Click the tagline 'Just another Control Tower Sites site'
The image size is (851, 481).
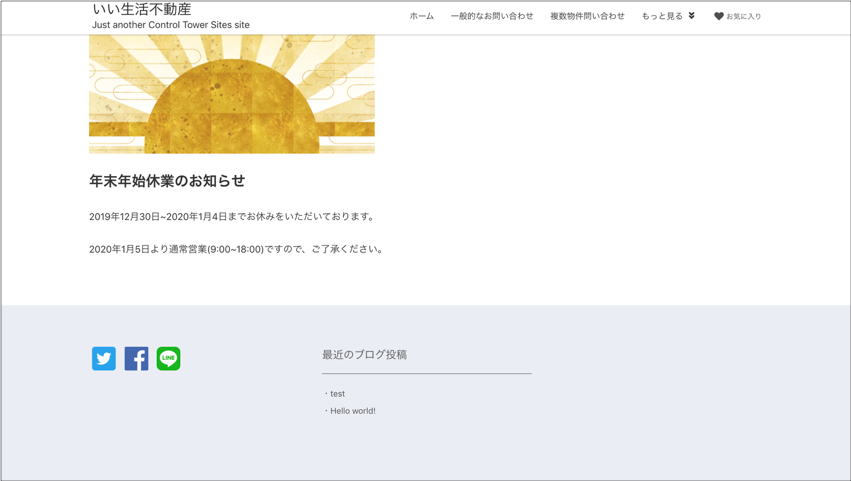[171, 25]
